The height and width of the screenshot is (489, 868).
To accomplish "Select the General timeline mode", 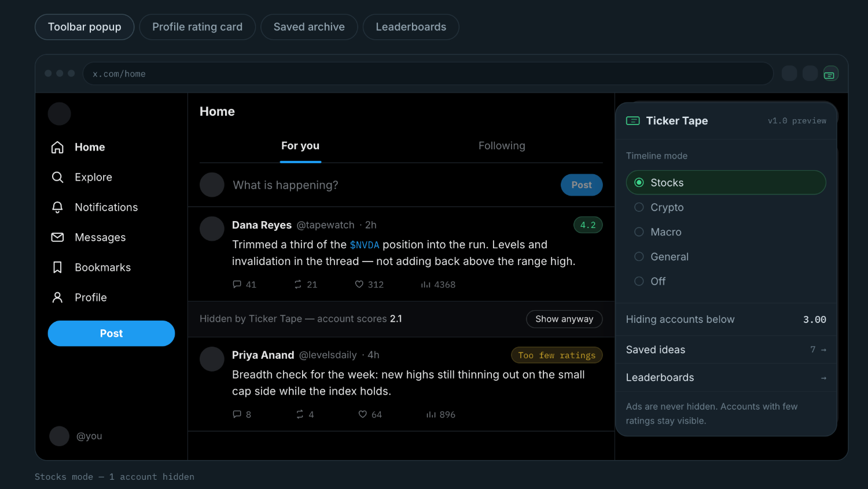I will 726,256.
